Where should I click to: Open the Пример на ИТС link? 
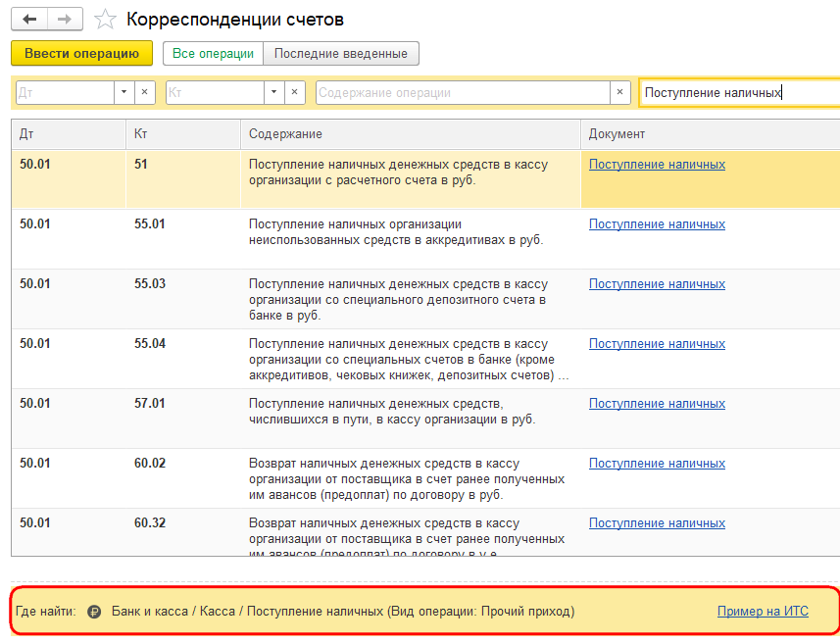763,612
